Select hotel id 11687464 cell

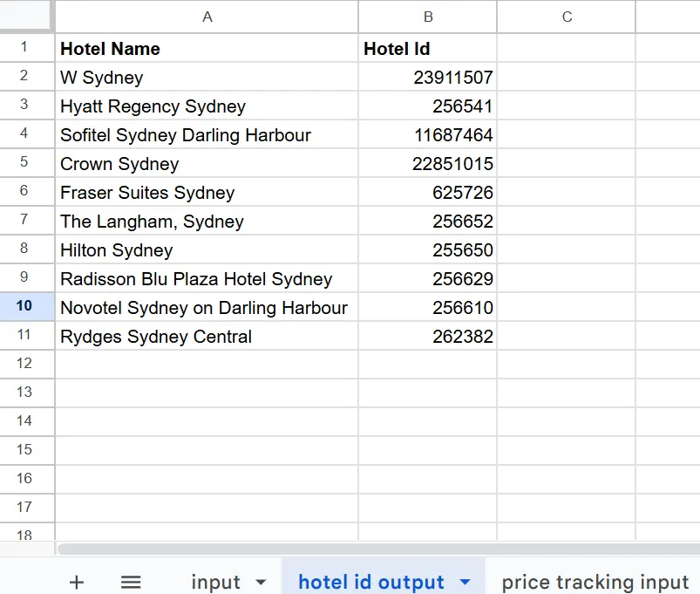pos(428,135)
